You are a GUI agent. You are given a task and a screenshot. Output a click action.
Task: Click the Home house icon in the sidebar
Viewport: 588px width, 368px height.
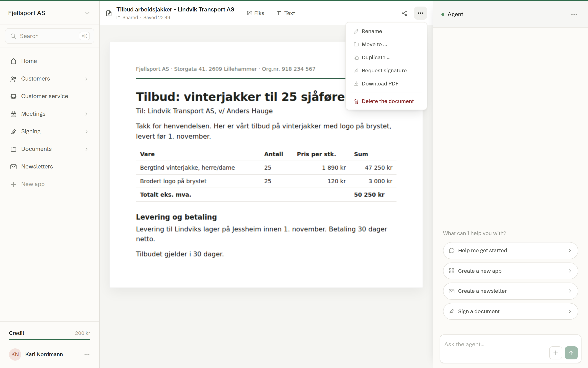pyautogui.click(x=13, y=61)
